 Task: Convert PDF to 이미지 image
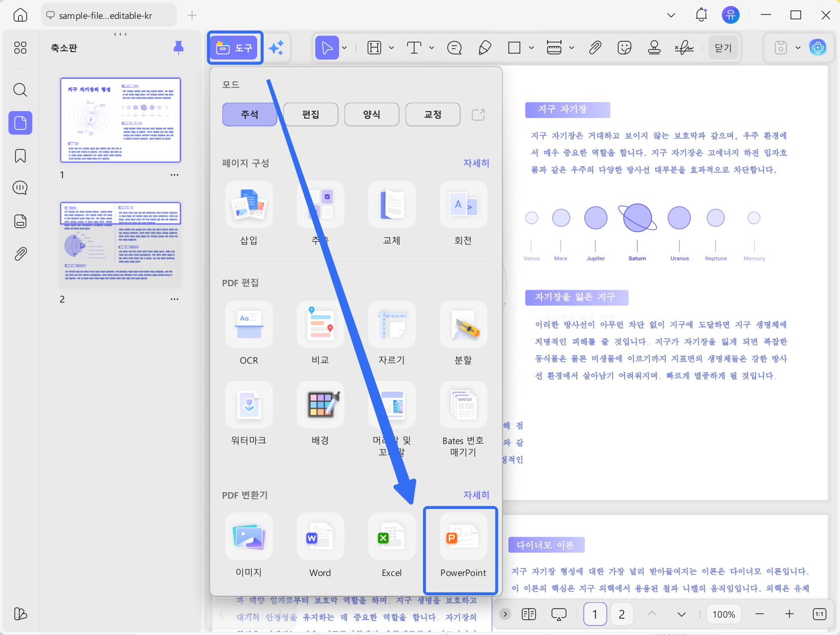249,546
